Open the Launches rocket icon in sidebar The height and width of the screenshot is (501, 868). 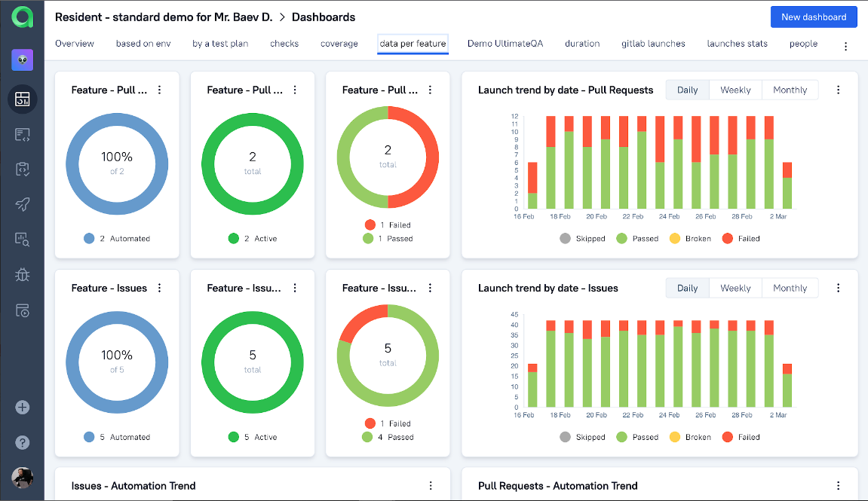pos(22,204)
